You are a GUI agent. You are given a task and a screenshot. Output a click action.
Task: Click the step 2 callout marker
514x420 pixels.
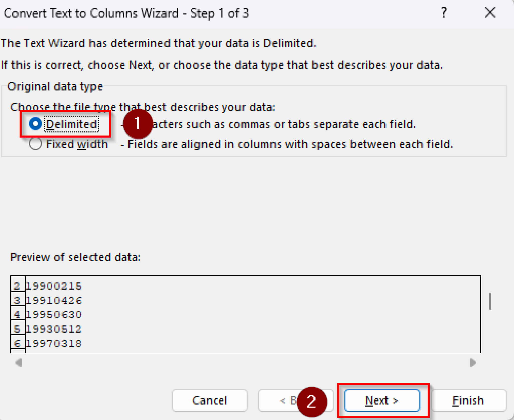pyautogui.click(x=312, y=401)
